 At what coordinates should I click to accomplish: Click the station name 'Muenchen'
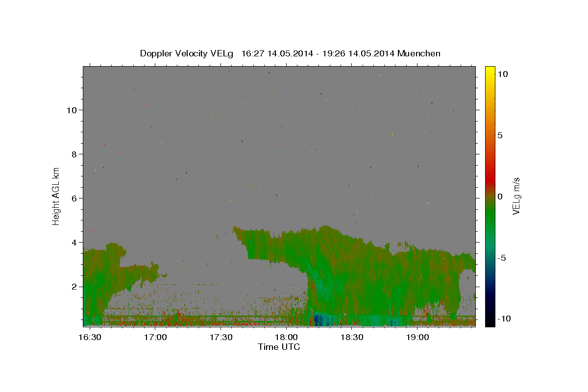(419, 53)
